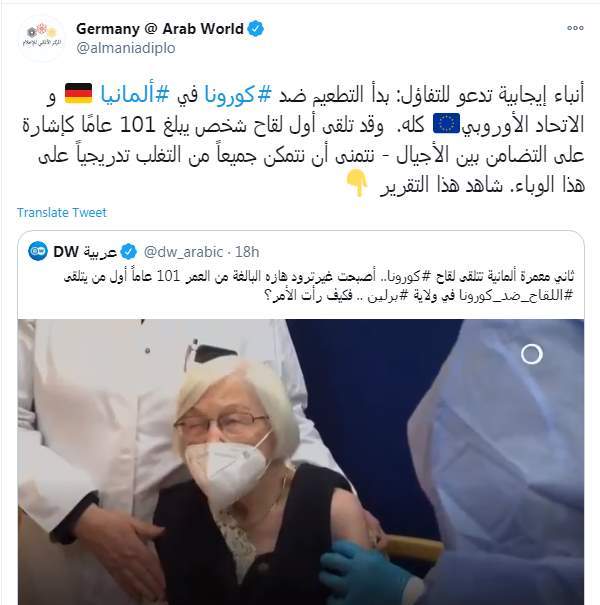Image resolution: width=600 pixels, height=605 pixels.
Task: Open the three-dot more options menu
Action: click(575, 28)
